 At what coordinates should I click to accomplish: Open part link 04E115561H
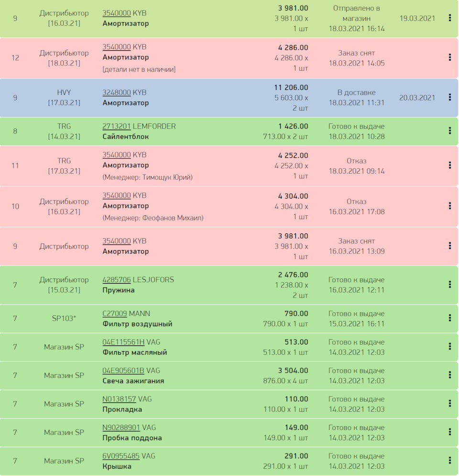pos(123,342)
